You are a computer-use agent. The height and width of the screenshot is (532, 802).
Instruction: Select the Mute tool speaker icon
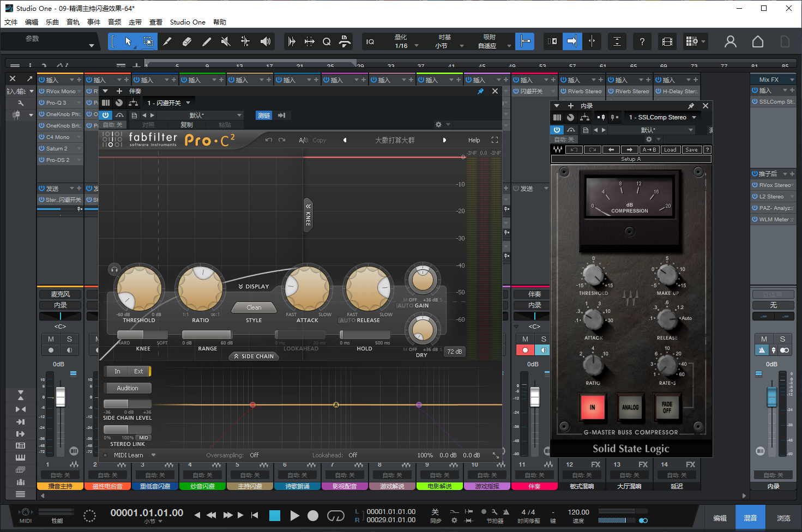225,41
